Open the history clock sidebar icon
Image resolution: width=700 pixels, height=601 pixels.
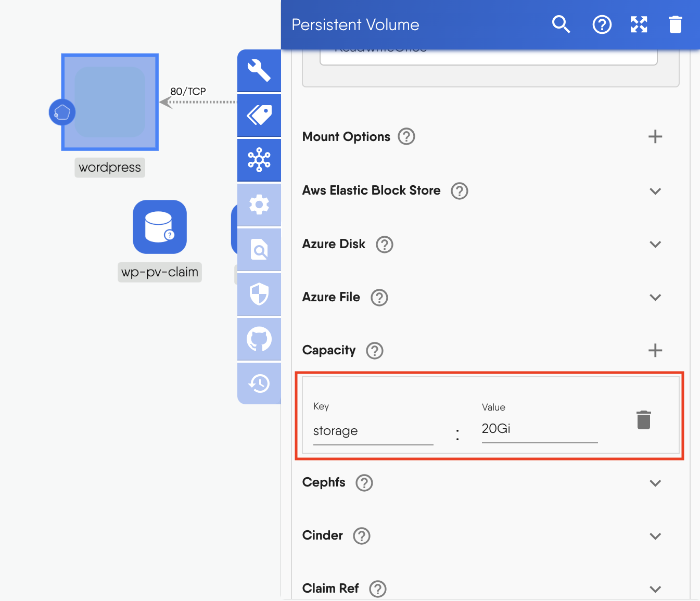point(259,384)
